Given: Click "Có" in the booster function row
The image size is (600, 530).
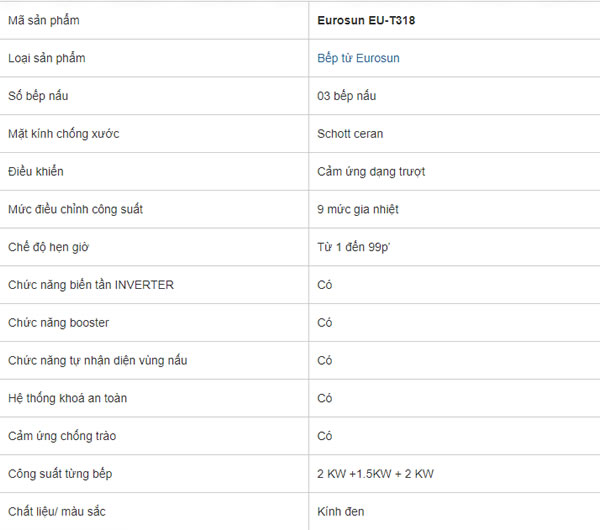Looking at the screenshot, I should point(325,323).
